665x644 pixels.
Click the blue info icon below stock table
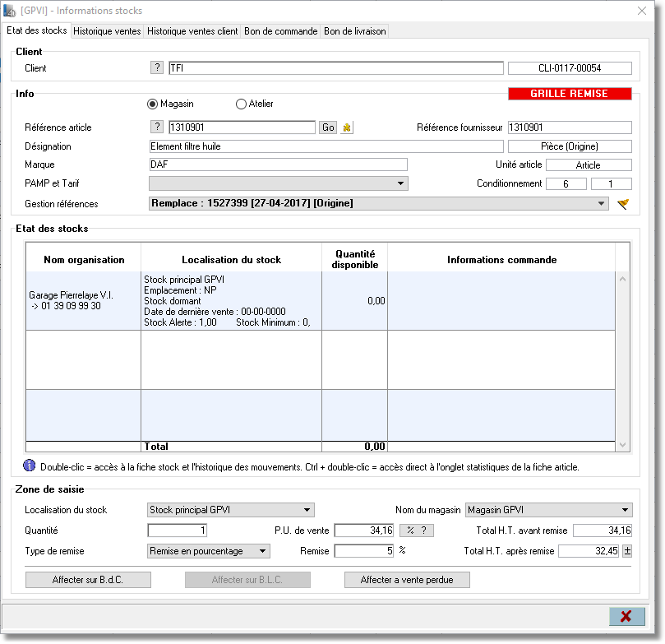[x=30, y=466]
